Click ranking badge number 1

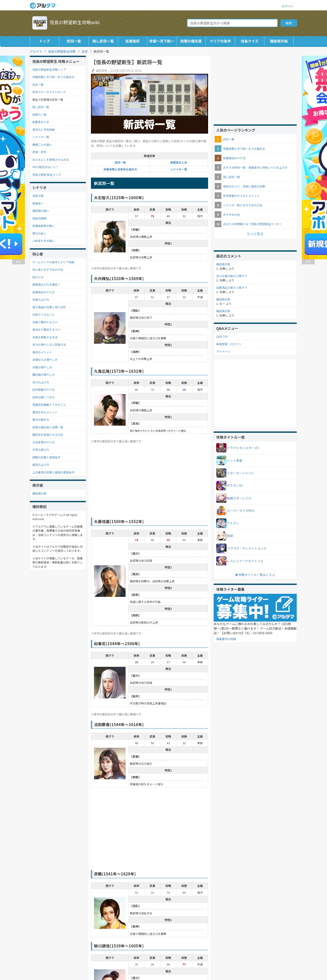click(x=218, y=139)
